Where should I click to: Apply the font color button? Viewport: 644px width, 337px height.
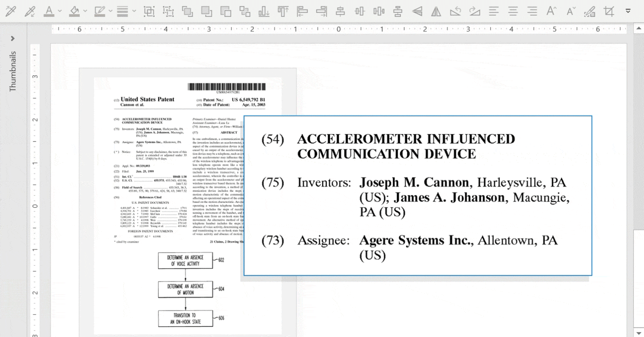pyautogui.click(x=49, y=11)
